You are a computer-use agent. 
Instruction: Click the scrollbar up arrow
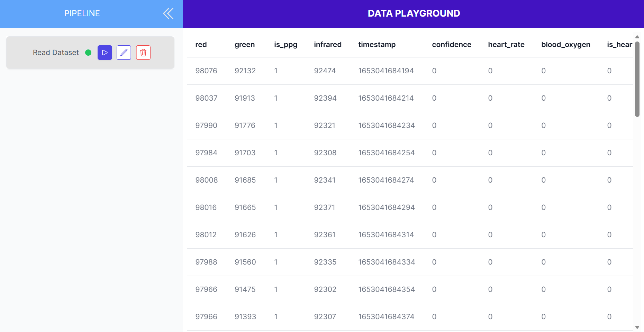tap(637, 37)
